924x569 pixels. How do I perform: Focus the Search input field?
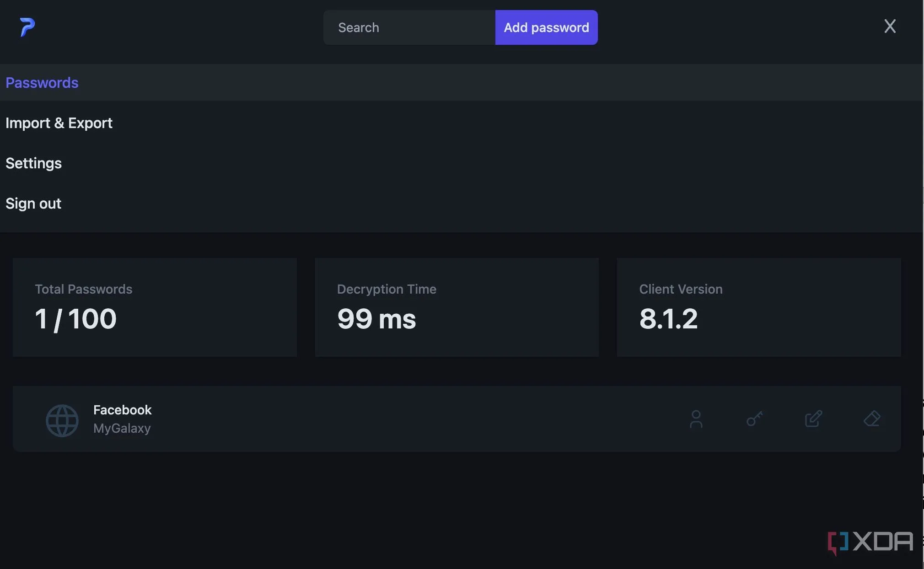click(x=409, y=27)
